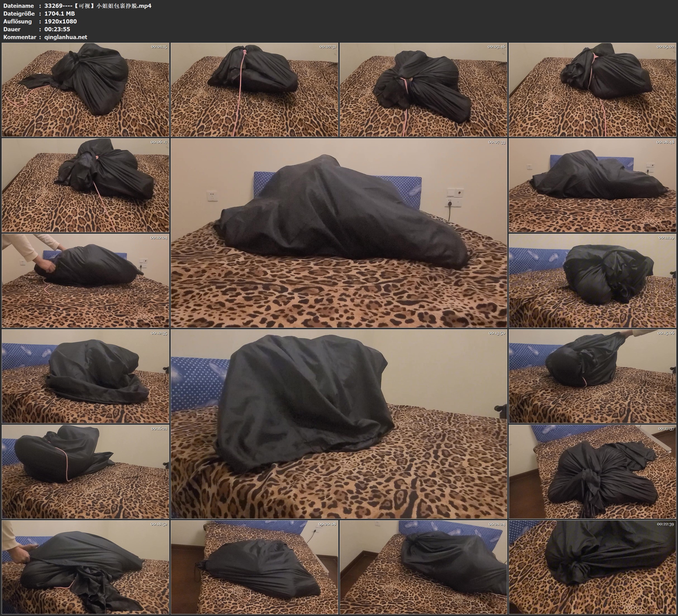The width and height of the screenshot is (678, 616).
Task: Select the frame at 00:21:24
Action: pos(424,567)
